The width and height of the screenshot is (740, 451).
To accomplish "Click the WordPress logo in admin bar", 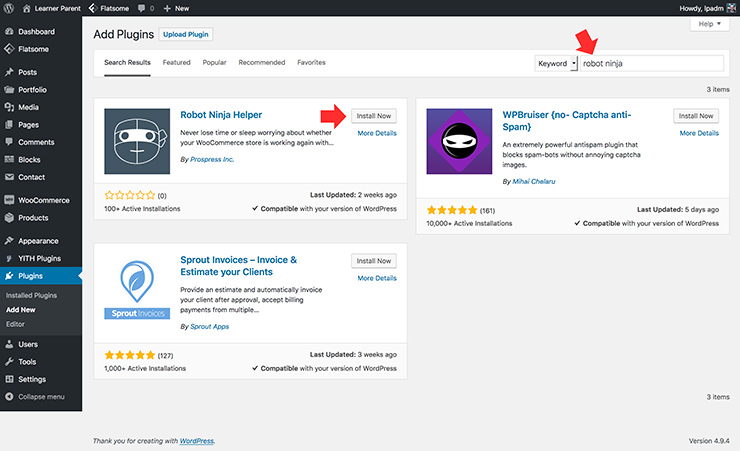I will (8, 8).
